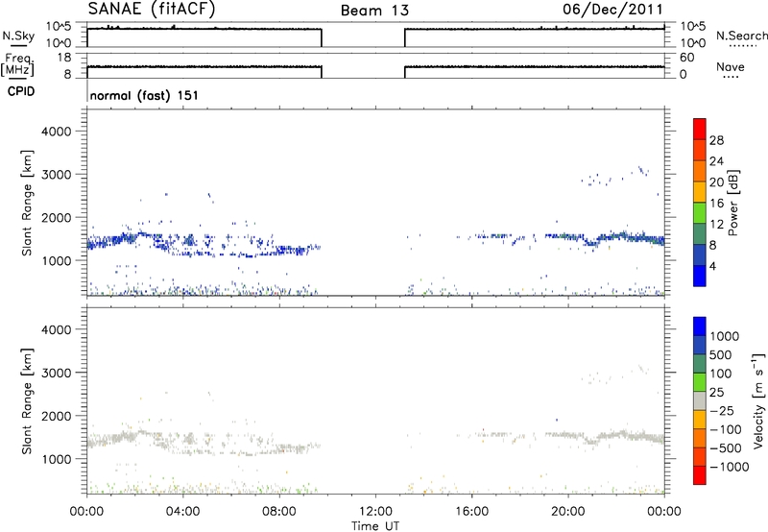The width and height of the screenshot is (768, 532).
Task: Click the N.Search legend label
Action: (x=742, y=36)
